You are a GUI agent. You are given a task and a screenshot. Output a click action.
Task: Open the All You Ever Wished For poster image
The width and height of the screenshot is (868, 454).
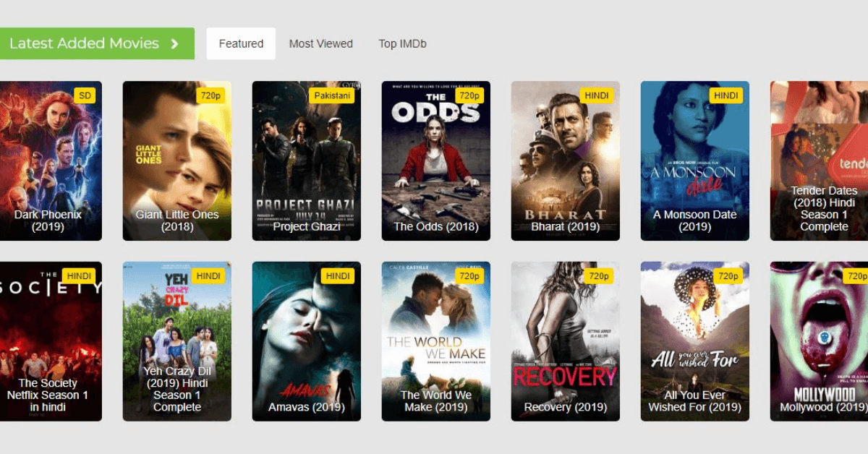click(695, 341)
